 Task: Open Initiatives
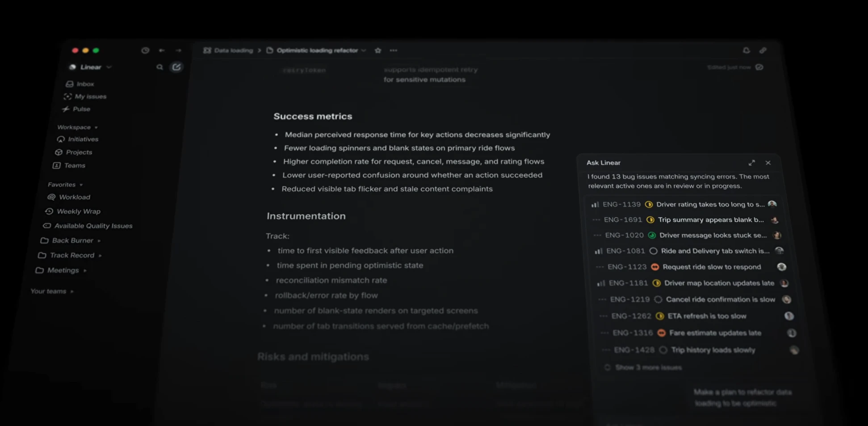78,139
